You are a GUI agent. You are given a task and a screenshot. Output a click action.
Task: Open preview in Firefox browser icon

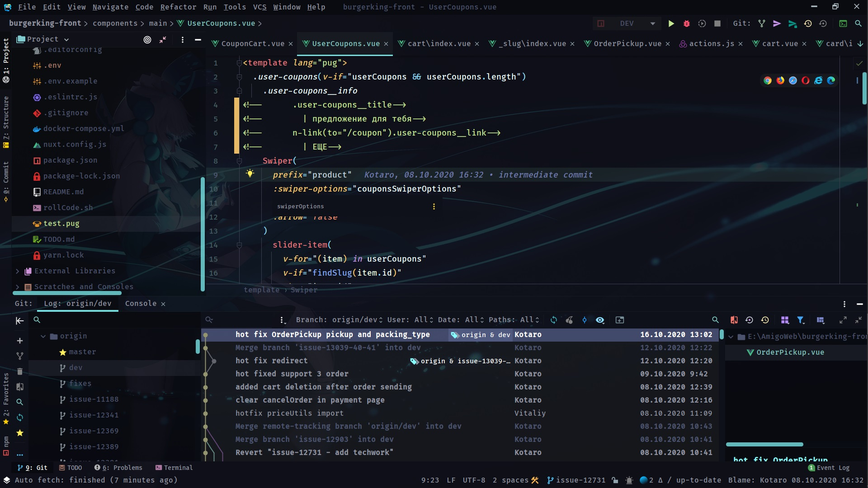[780, 80]
